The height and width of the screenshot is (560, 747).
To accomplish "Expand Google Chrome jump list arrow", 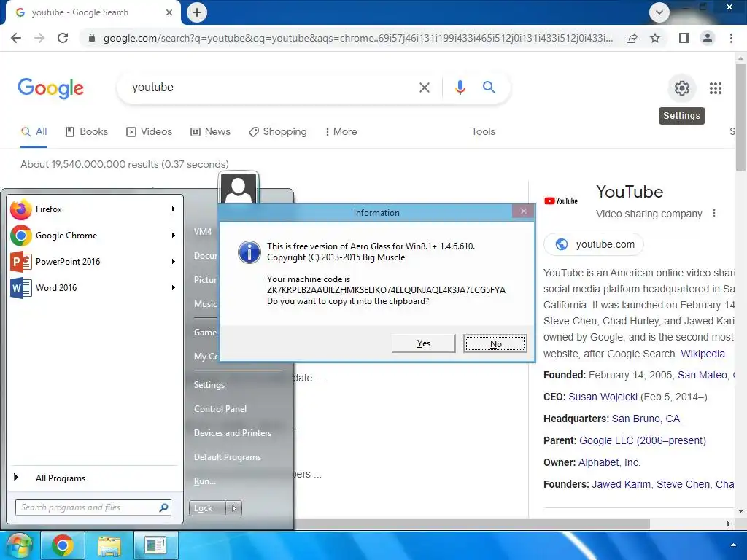I will (174, 236).
